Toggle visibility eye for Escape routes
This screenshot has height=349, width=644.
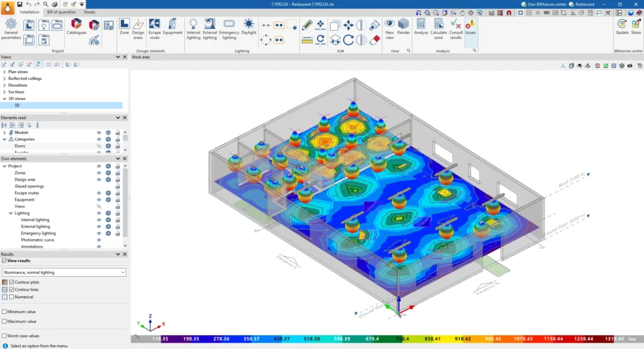(99, 193)
